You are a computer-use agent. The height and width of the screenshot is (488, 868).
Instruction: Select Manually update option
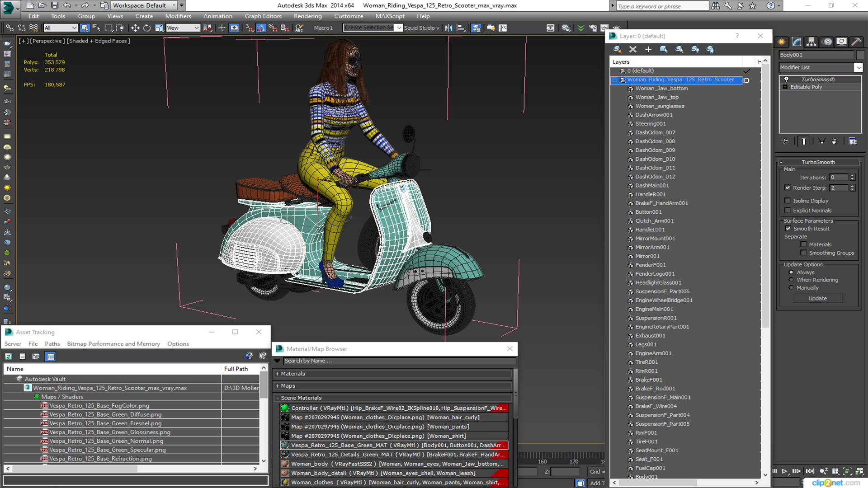791,287
